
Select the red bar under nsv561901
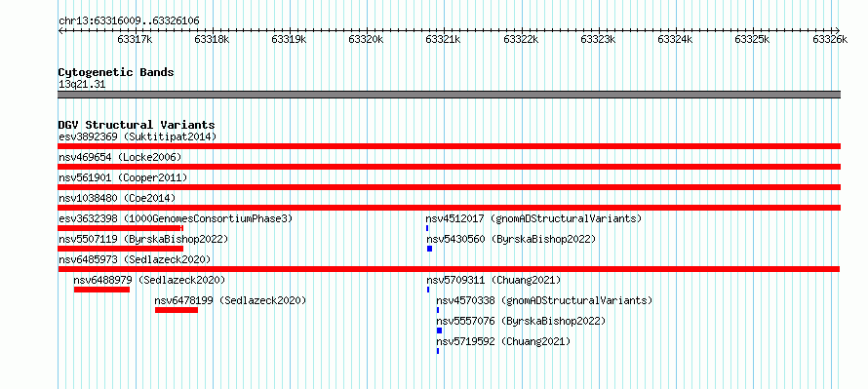449,187
